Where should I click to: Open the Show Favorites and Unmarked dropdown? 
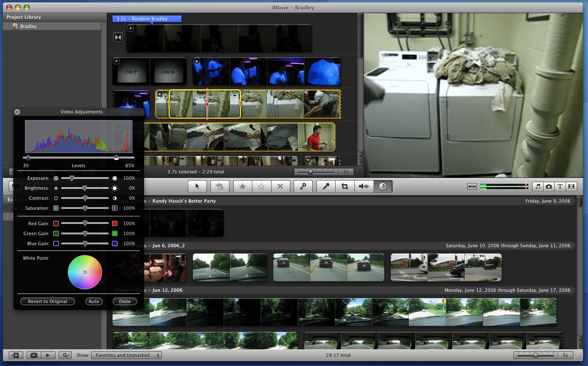[x=127, y=355]
